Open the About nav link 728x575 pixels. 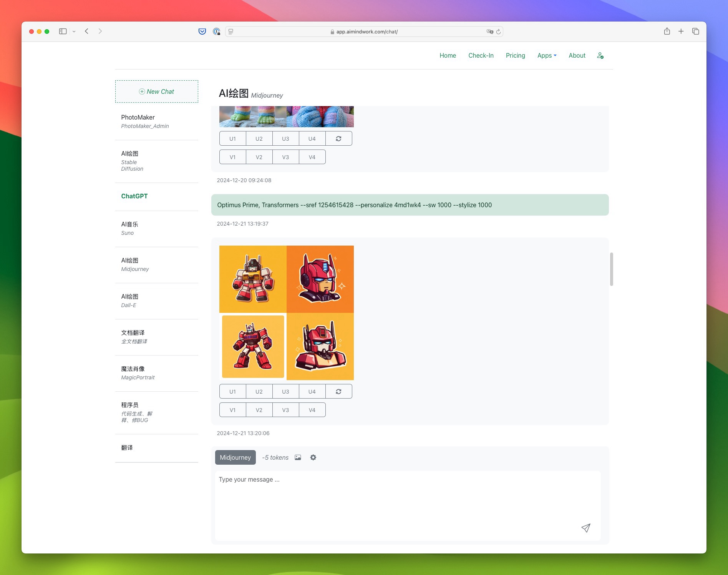pyautogui.click(x=577, y=55)
